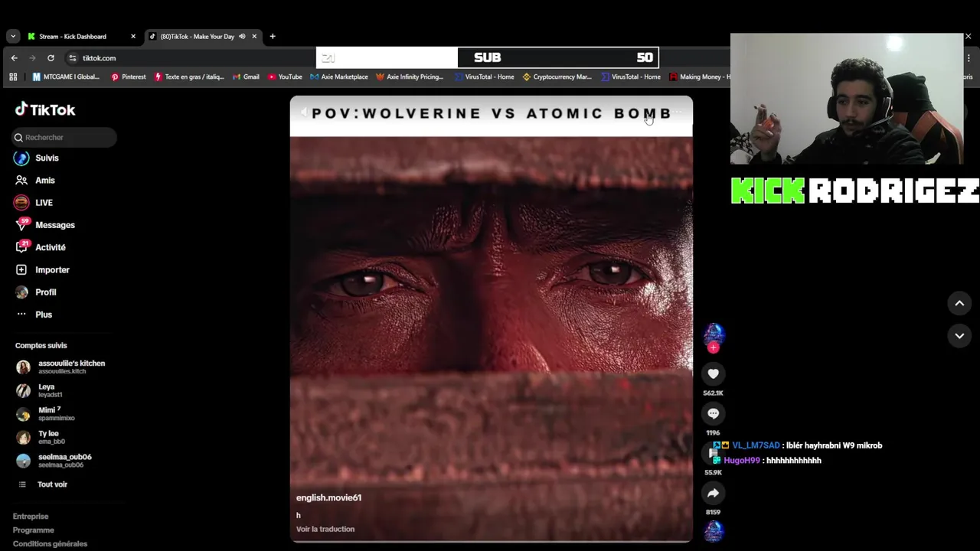Share the video with arrow icon

[714, 493]
